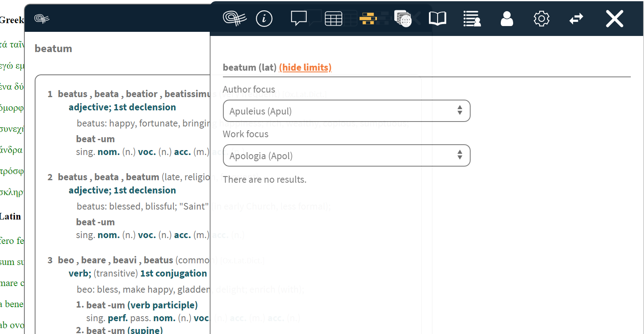This screenshot has height=334, width=644.
Task: Change Work focus from Apologia
Action: (346, 155)
